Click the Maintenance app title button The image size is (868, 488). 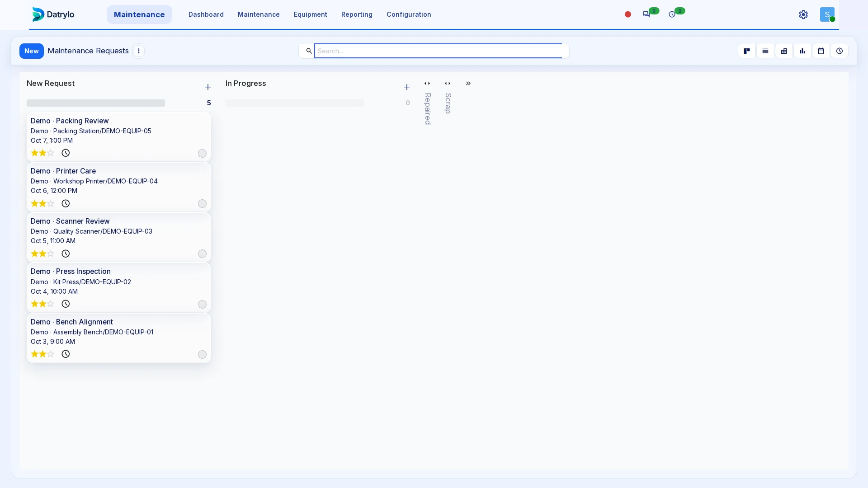click(139, 14)
